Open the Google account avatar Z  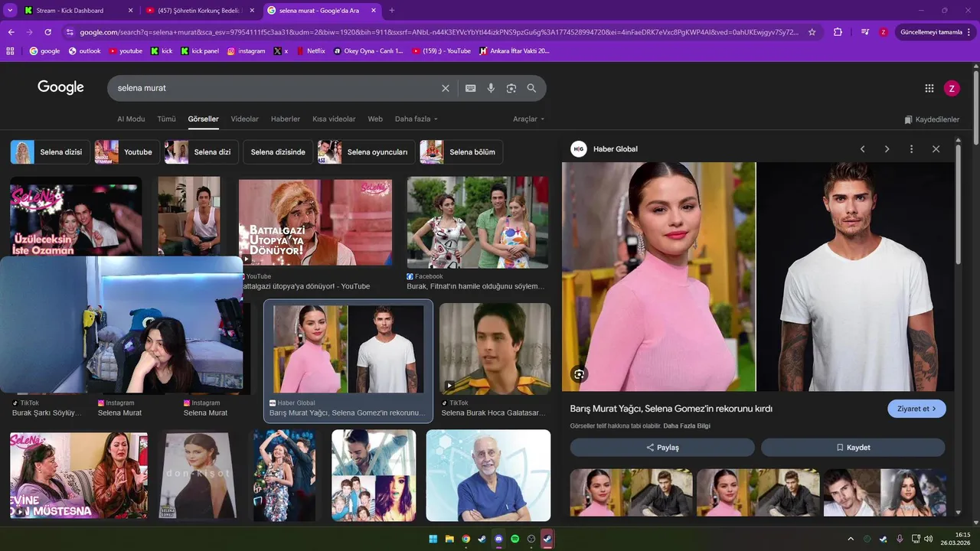coord(952,88)
